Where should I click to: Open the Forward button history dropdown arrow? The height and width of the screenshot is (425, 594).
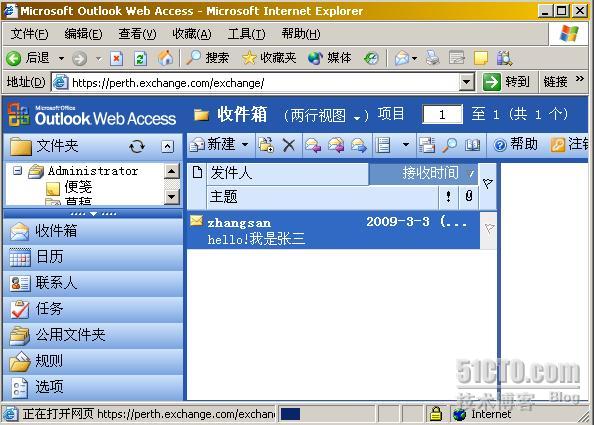point(98,59)
